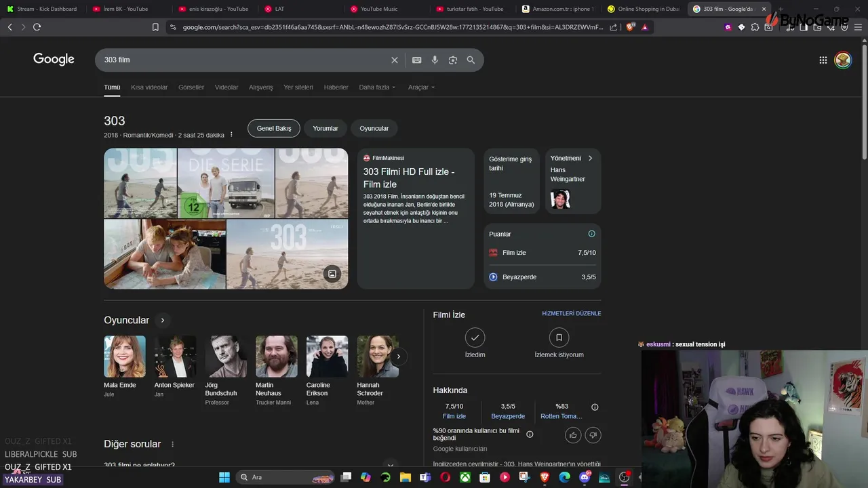868x488 pixels.
Task: Open the Yer siteleri tab
Action: click(298, 87)
